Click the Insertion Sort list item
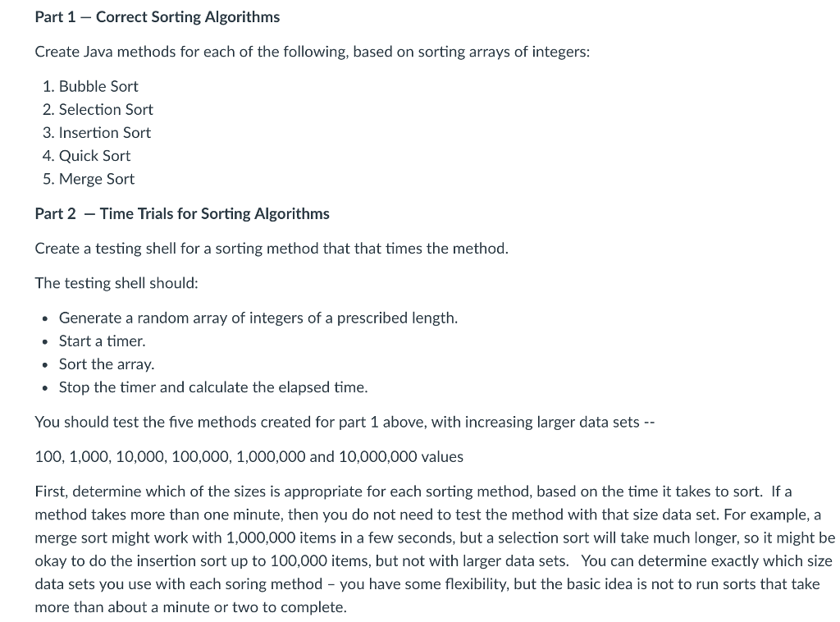This screenshot has height=622, width=840. tap(105, 132)
